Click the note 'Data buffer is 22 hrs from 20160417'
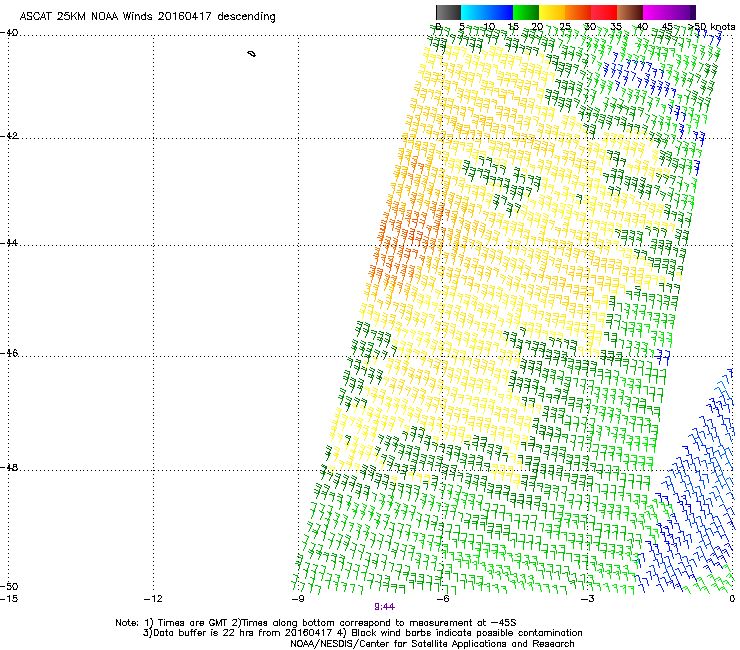Screen dimensions: 740x650 [242, 633]
